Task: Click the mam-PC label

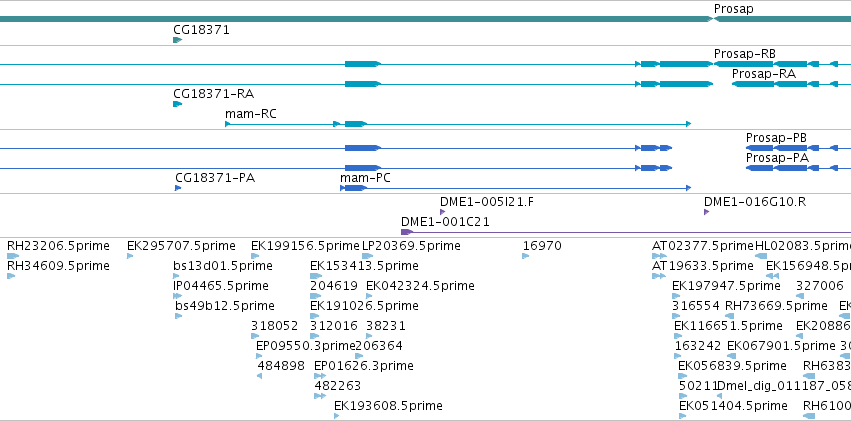Action: (365, 178)
